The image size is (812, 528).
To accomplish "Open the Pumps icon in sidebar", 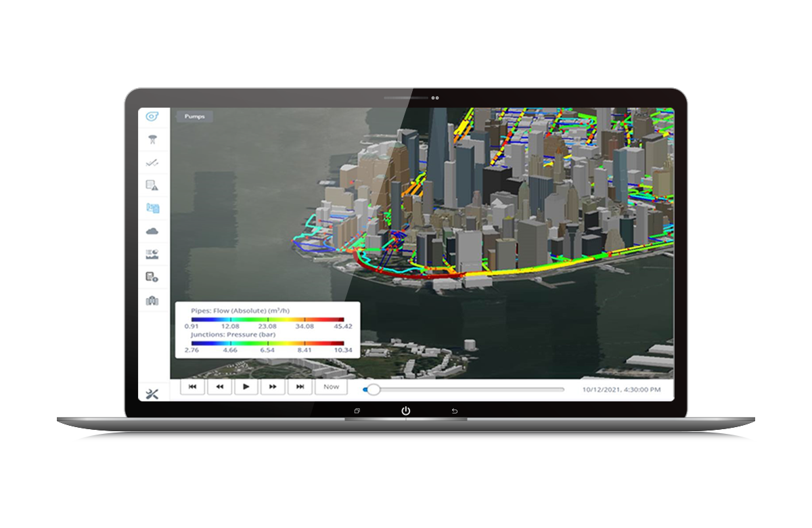I will point(153,116).
